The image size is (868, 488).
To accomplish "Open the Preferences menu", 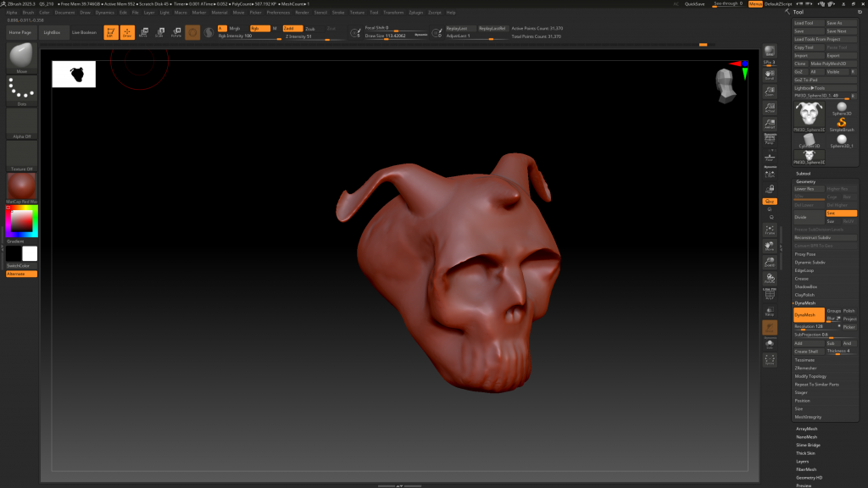I will coord(278,13).
